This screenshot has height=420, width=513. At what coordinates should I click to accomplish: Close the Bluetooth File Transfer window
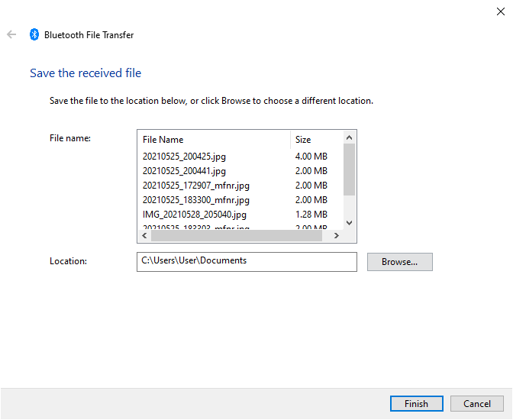pyautogui.click(x=500, y=11)
